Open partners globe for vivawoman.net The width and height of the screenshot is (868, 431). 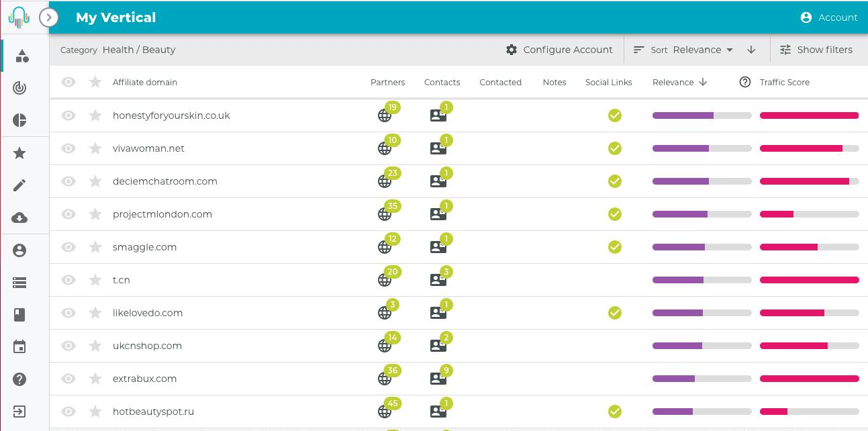pyautogui.click(x=385, y=148)
